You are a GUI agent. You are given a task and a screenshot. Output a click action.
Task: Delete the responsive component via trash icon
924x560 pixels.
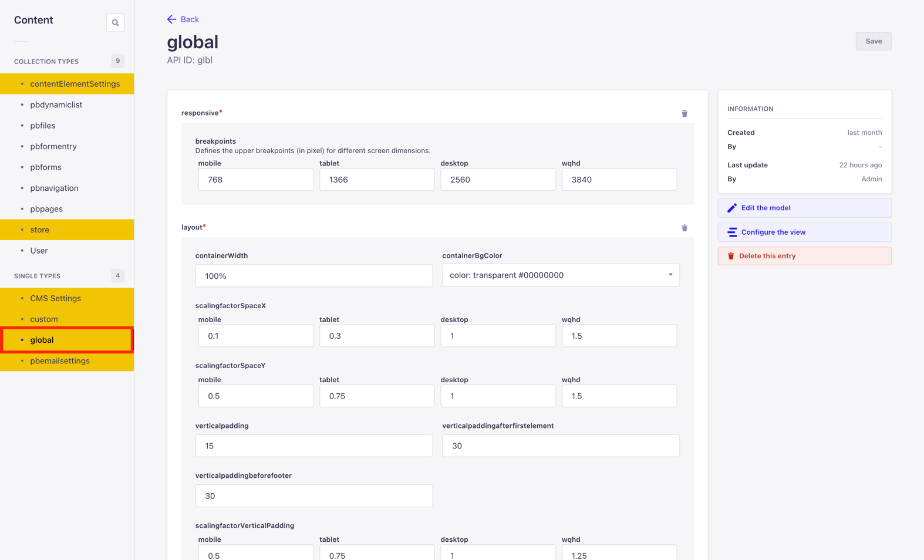click(684, 113)
